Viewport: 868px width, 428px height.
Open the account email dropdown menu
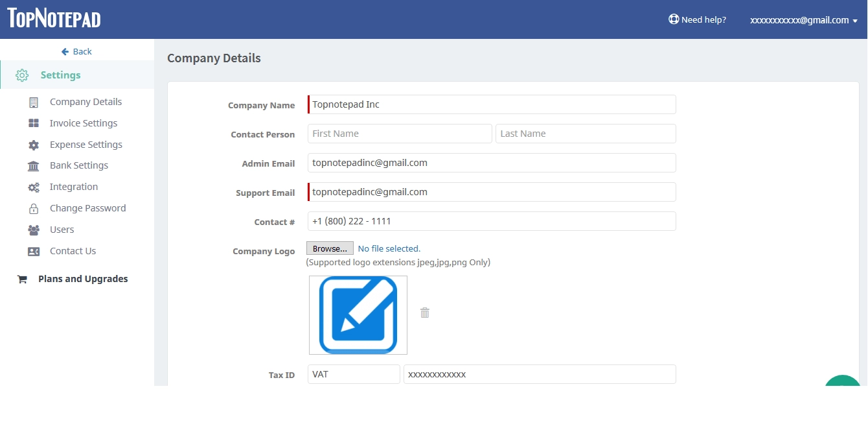(803, 20)
